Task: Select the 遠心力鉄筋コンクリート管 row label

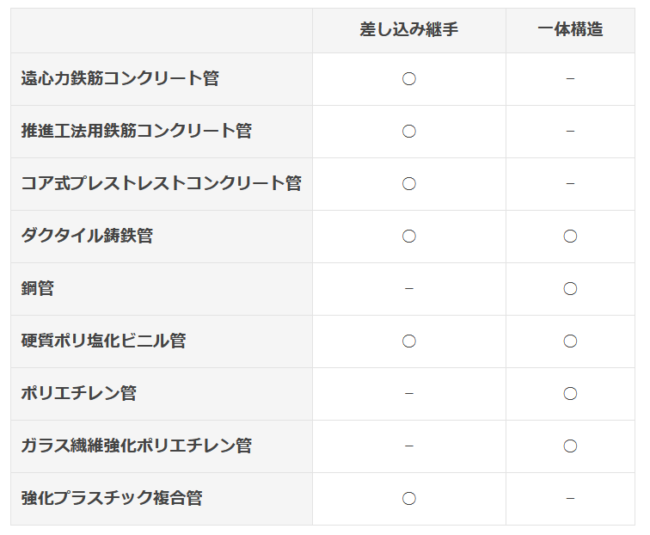Action: tap(120, 78)
